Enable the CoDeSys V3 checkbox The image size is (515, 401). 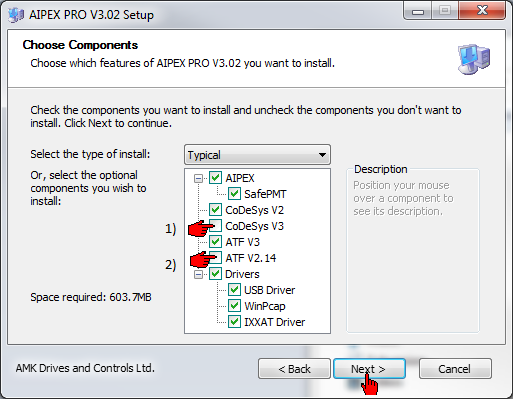click(216, 226)
